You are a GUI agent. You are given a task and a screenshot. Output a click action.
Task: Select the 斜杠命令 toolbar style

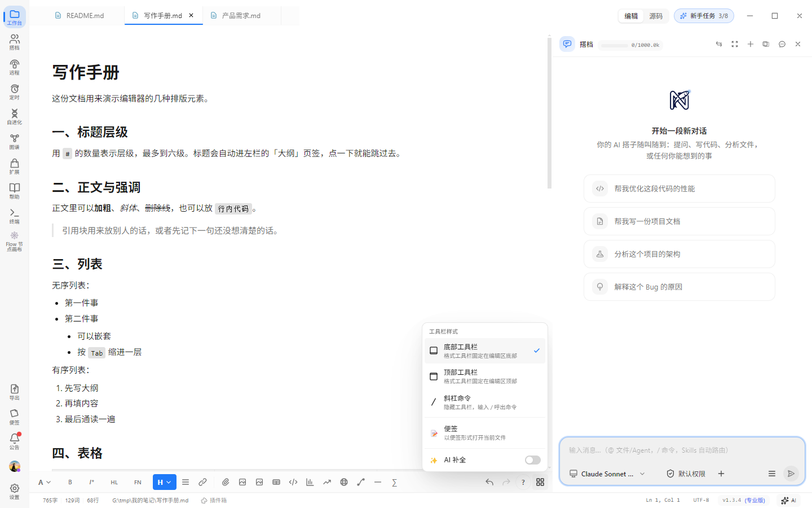pyautogui.click(x=485, y=402)
